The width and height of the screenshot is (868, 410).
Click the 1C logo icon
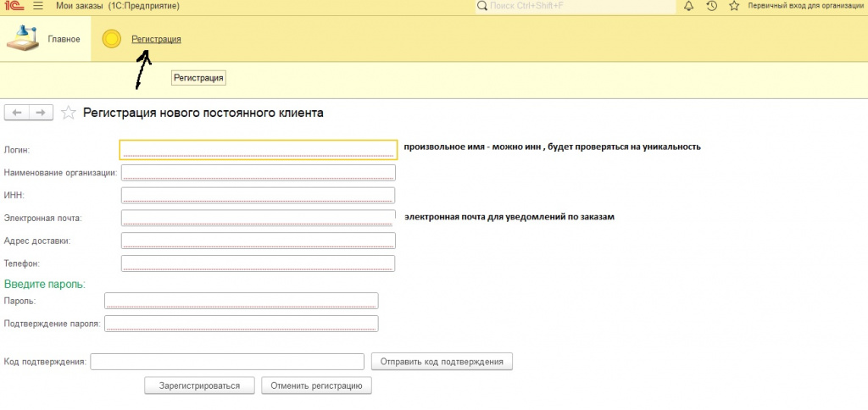click(13, 6)
